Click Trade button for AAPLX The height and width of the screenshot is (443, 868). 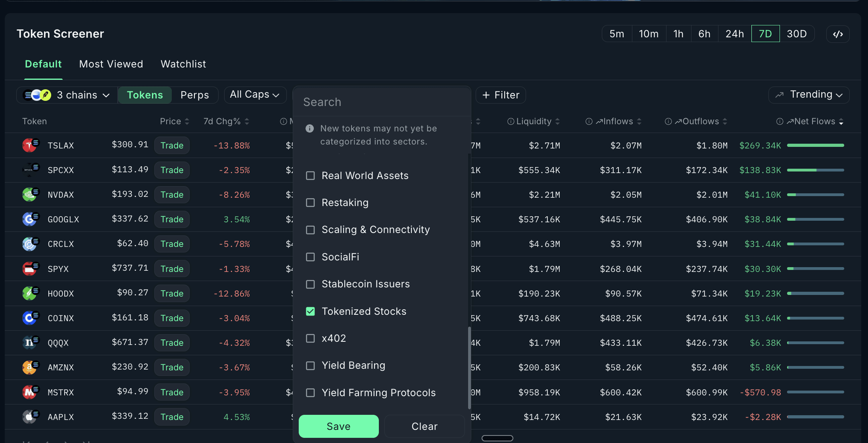(x=172, y=417)
